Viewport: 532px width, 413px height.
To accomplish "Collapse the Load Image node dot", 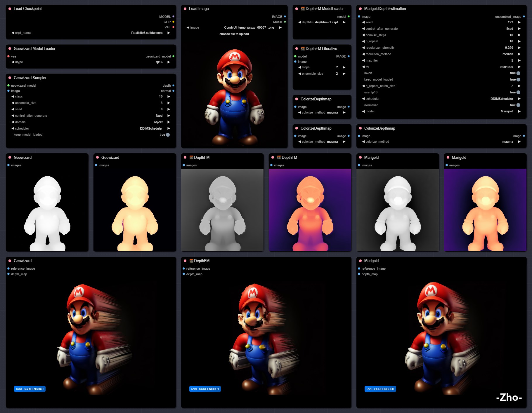I will coord(185,9).
